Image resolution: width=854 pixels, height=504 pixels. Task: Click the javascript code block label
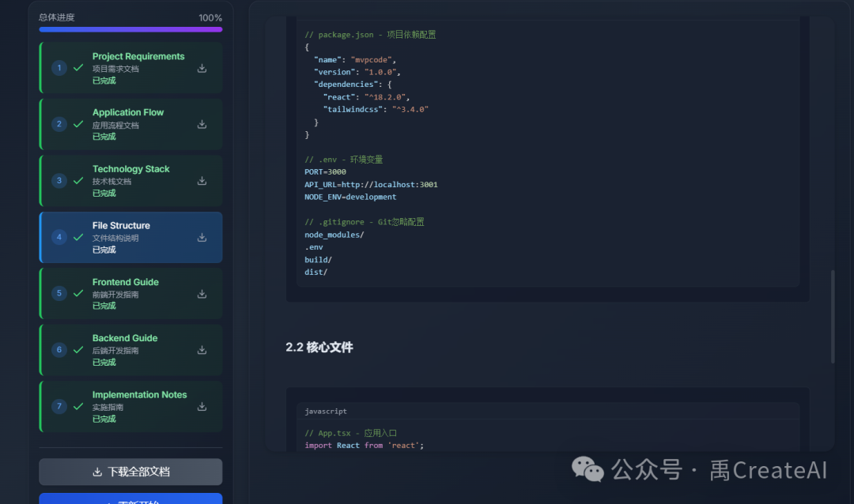coord(326,412)
